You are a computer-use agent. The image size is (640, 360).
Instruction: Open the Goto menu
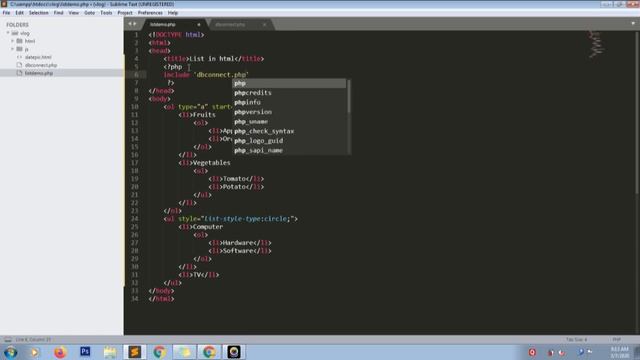pyautogui.click(x=89, y=13)
